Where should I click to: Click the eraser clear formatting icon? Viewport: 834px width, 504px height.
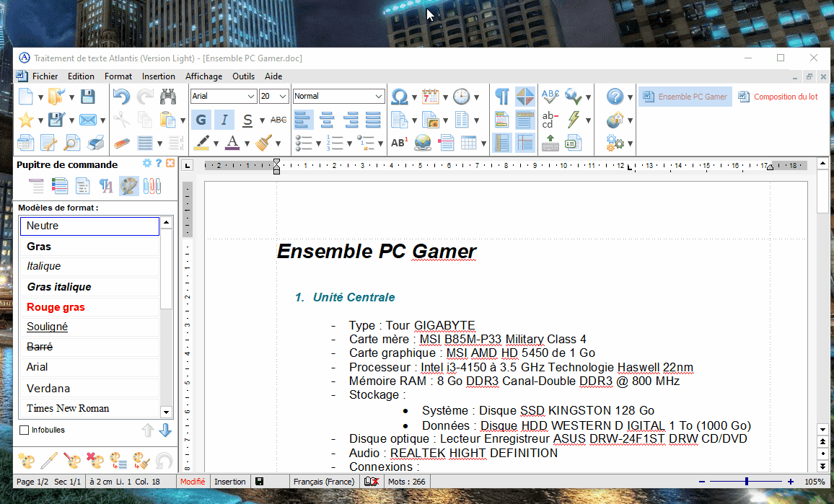coord(121,143)
